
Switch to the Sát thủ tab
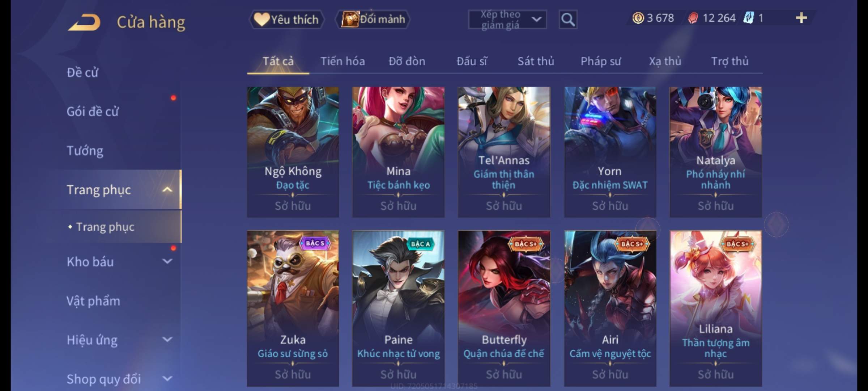[x=536, y=61]
